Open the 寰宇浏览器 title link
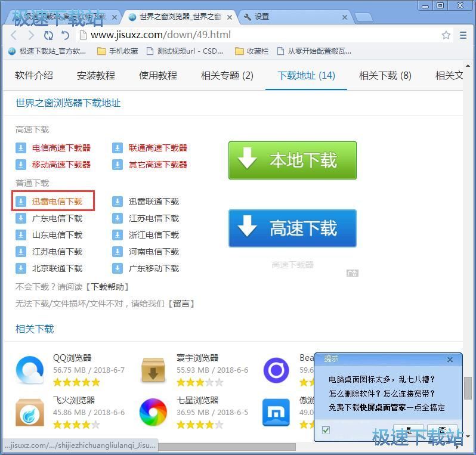Image resolution: width=476 pixels, height=455 pixels. point(197,358)
